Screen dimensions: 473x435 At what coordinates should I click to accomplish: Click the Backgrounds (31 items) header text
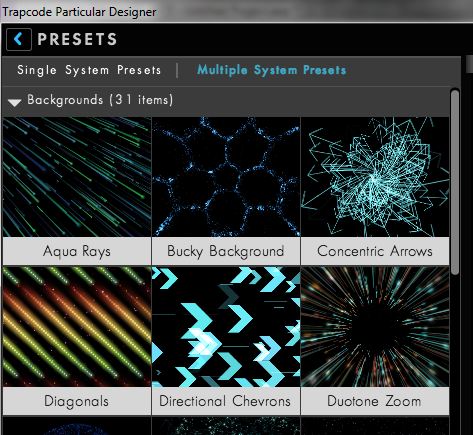tap(100, 100)
